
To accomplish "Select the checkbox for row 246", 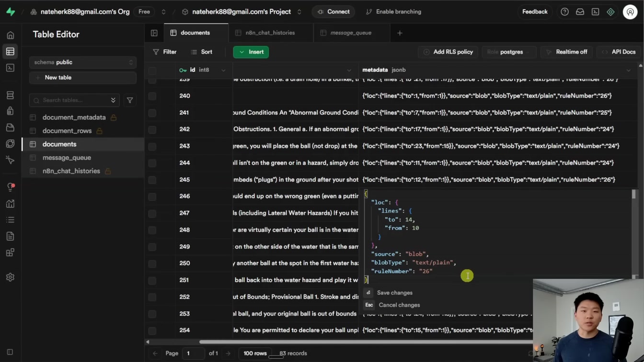I will [152, 196].
